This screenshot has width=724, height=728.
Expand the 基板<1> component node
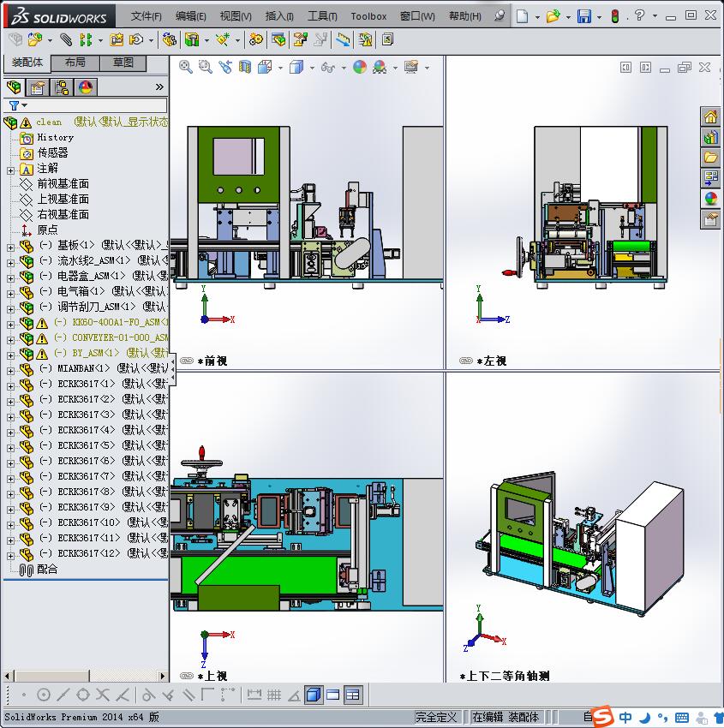[10, 248]
